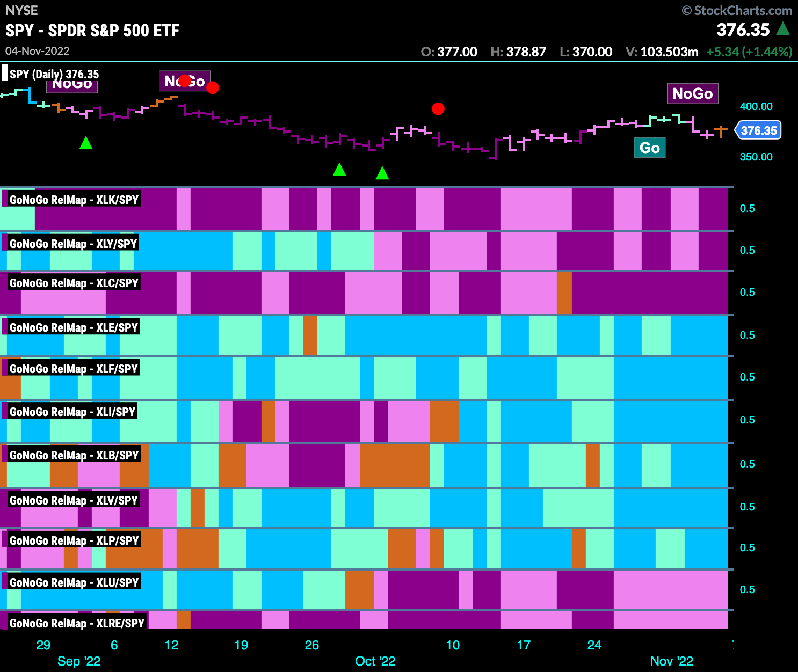Image resolution: width=798 pixels, height=672 pixels.
Task: Click the 04-Nov-2022 date text
Action: (38, 51)
